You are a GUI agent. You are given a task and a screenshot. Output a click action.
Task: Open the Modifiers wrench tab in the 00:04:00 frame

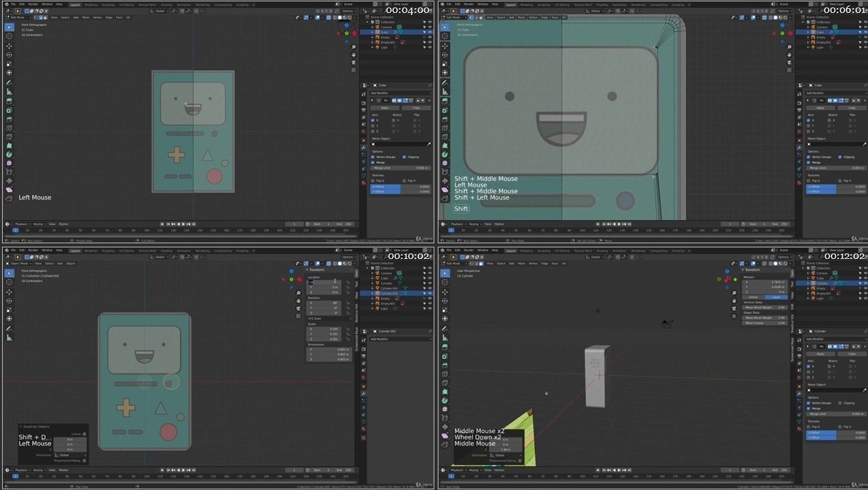tap(363, 148)
